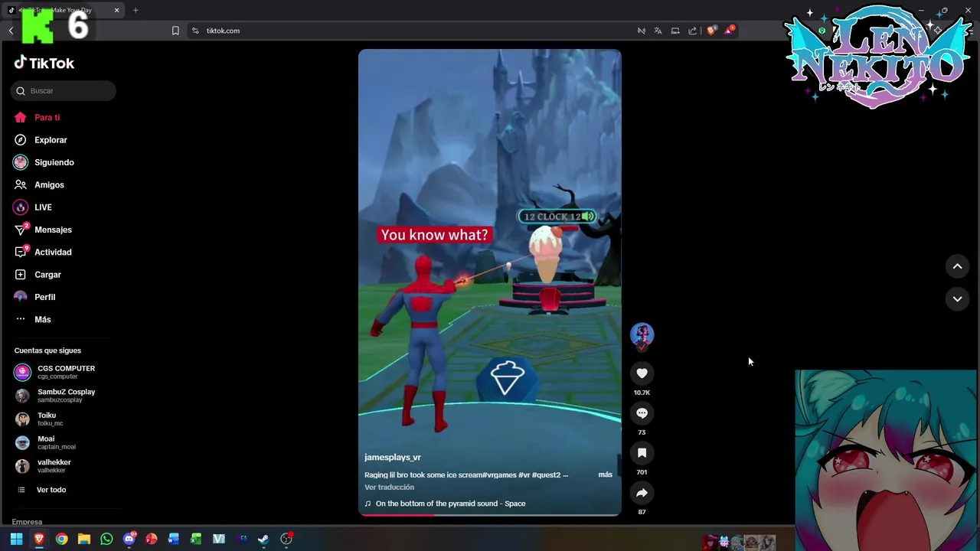The image size is (980, 551).
Task: Launch Google Chrome from taskbar
Action: click(61, 539)
